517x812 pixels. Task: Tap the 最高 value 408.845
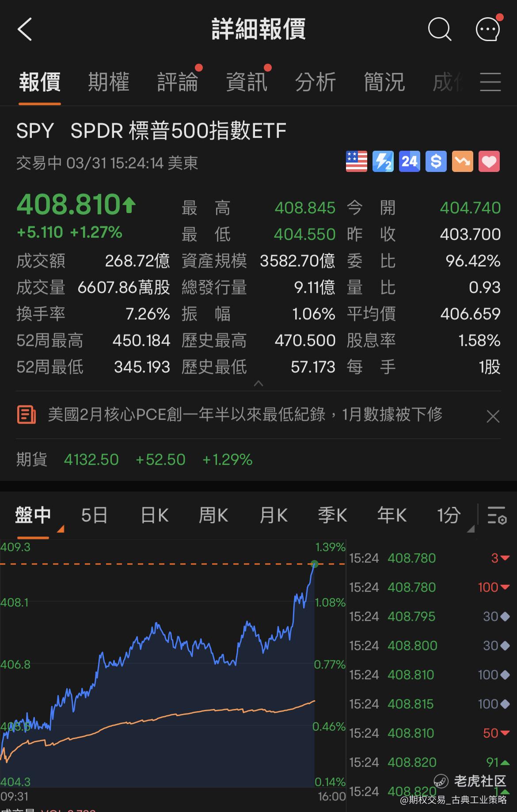point(305,208)
